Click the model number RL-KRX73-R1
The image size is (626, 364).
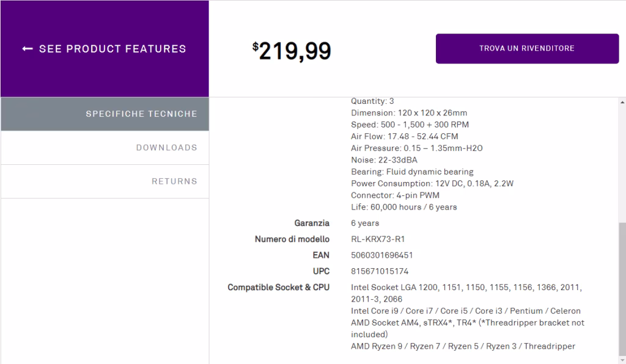click(x=378, y=239)
